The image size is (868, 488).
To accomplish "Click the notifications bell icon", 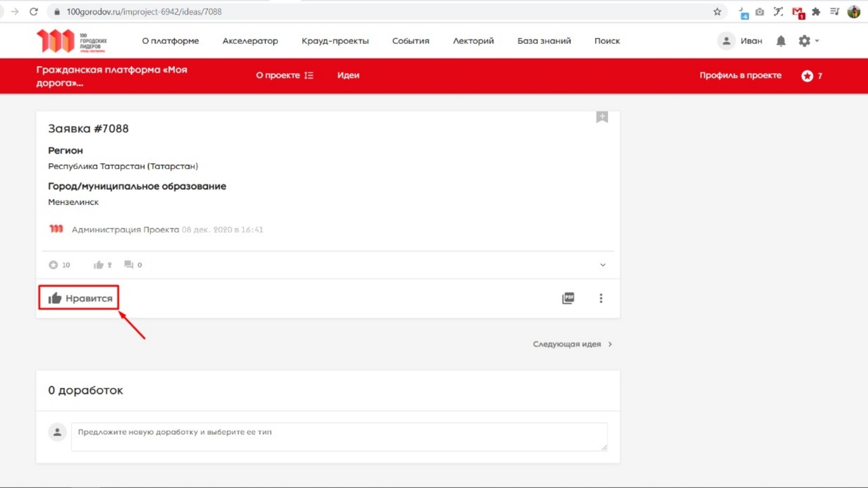I will click(781, 41).
